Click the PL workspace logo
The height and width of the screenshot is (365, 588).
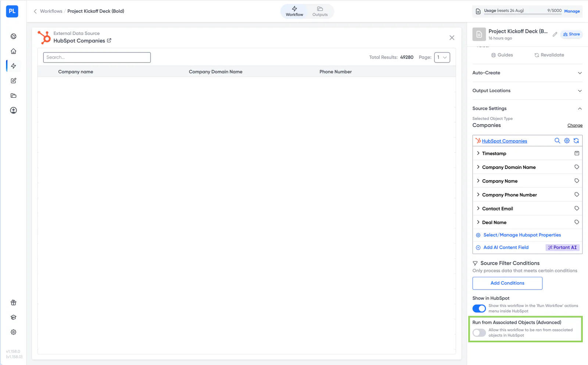pyautogui.click(x=12, y=11)
